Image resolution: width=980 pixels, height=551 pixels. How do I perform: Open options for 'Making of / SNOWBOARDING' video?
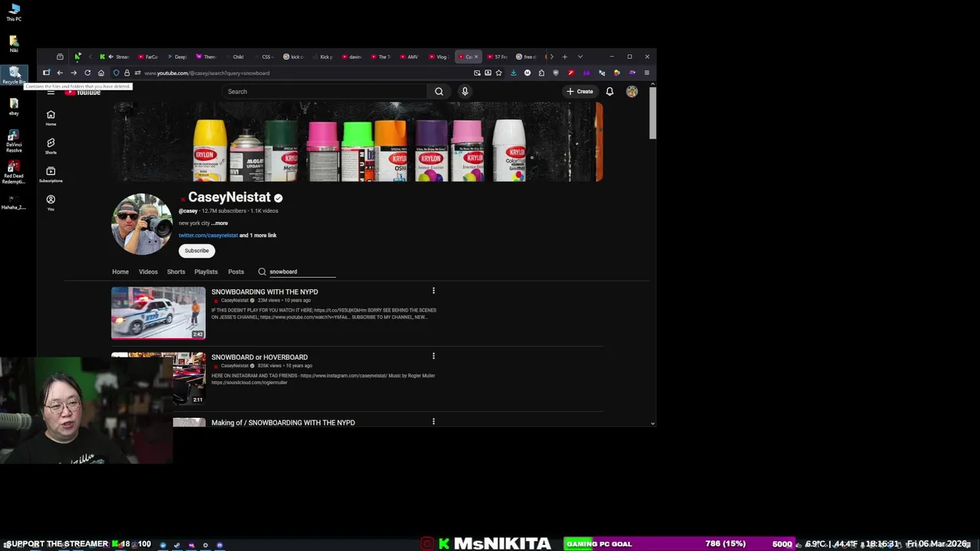(433, 422)
